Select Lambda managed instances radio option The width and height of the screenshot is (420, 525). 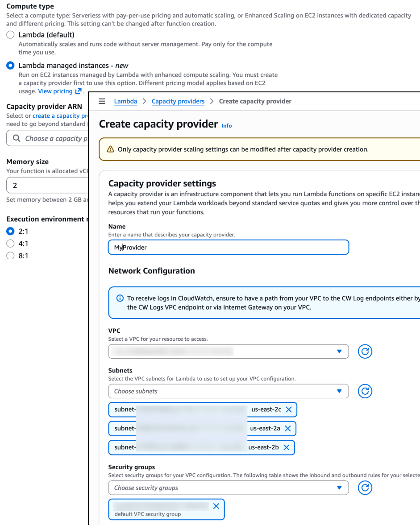[x=10, y=66]
